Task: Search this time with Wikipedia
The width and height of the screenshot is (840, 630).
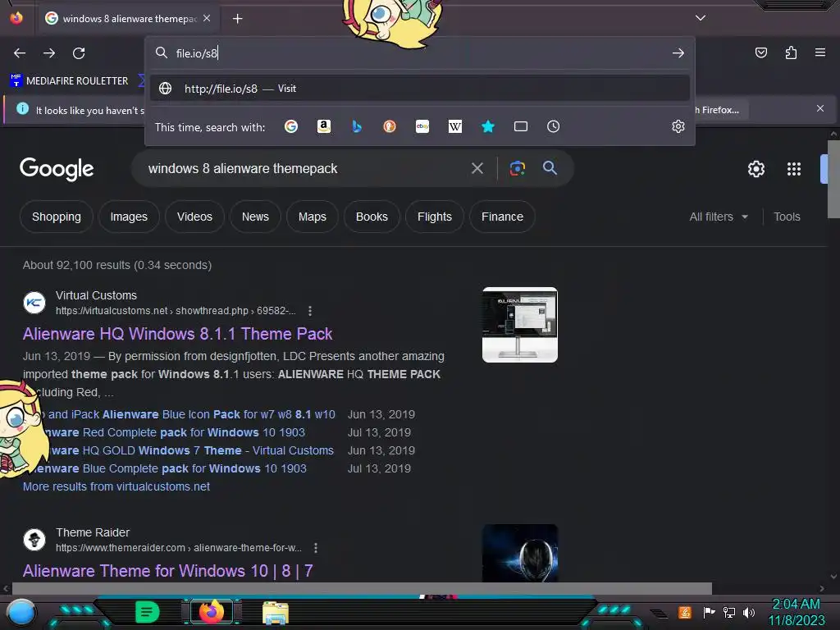Action: click(x=454, y=126)
